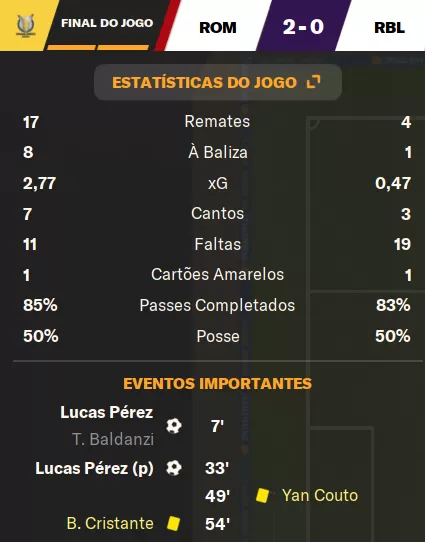Open assist provider T. Baldanzi
The width and height of the screenshot is (425, 542).
113,440
